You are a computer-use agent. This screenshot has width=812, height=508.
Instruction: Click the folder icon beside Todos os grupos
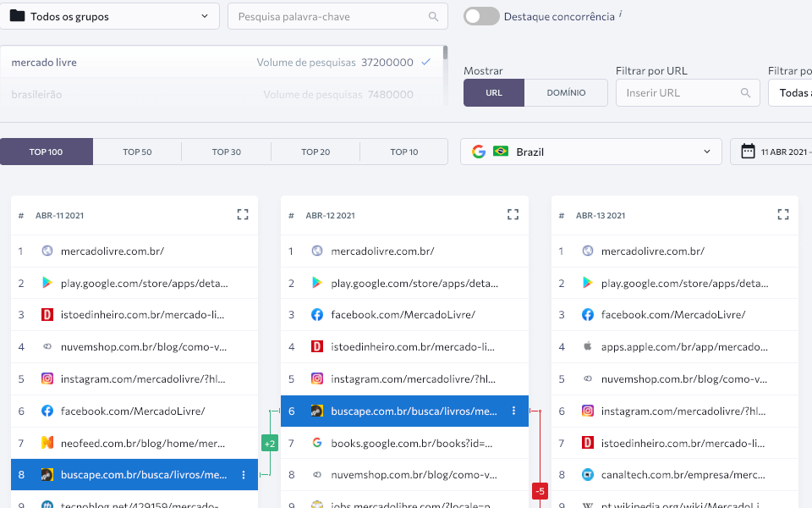[17, 15]
